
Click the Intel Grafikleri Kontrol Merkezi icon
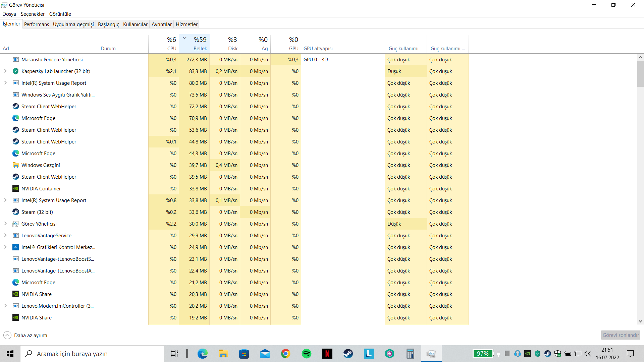[x=16, y=247]
